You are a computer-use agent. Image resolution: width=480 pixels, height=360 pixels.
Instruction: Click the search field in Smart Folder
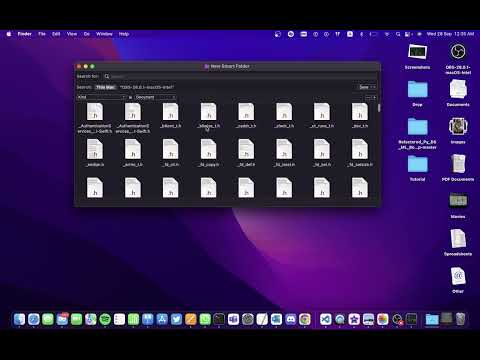coord(240,76)
